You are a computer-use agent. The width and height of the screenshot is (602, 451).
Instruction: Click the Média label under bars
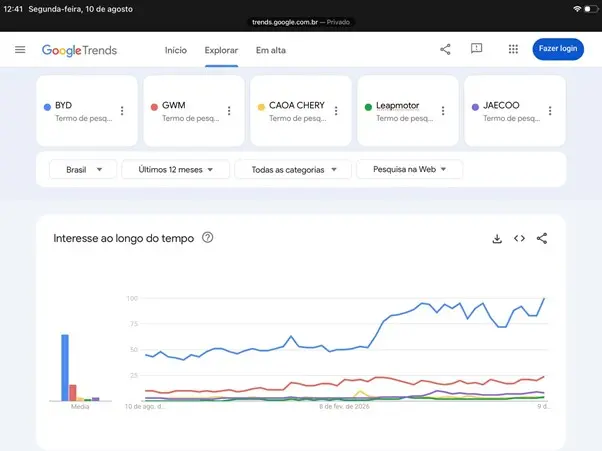pos(80,406)
